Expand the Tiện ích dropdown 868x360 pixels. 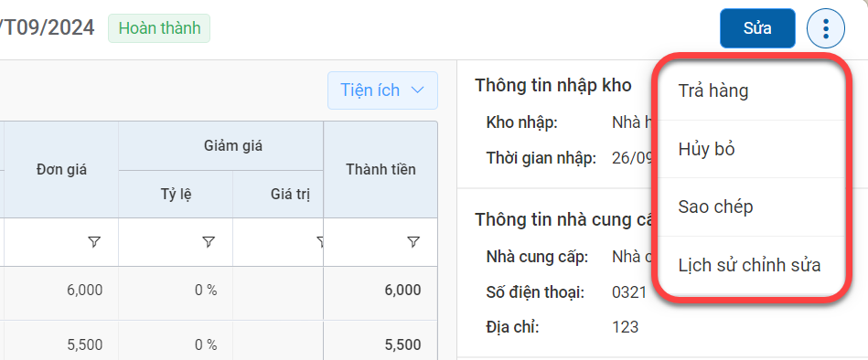pos(382,90)
